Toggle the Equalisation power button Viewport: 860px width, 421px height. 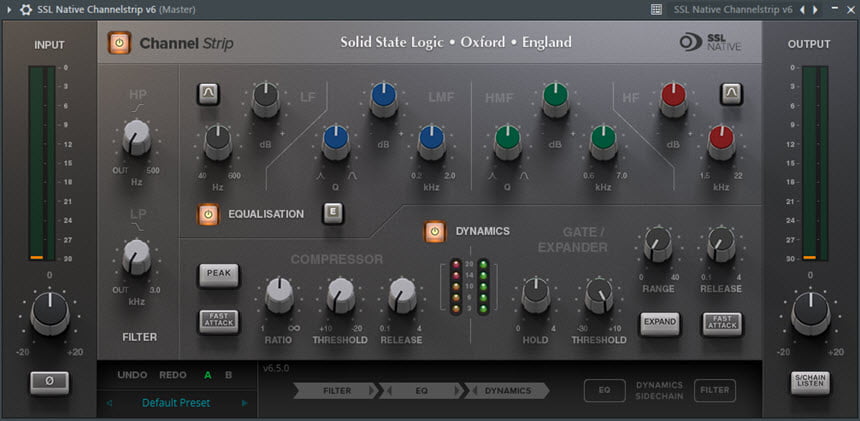(208, 214)
